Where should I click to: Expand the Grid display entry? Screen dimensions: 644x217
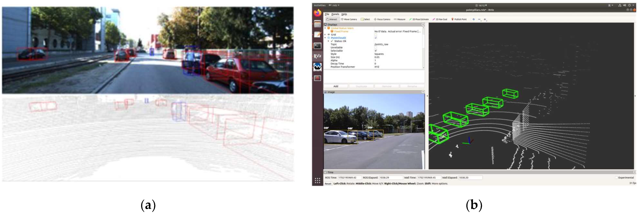click(x=325, y=35)
